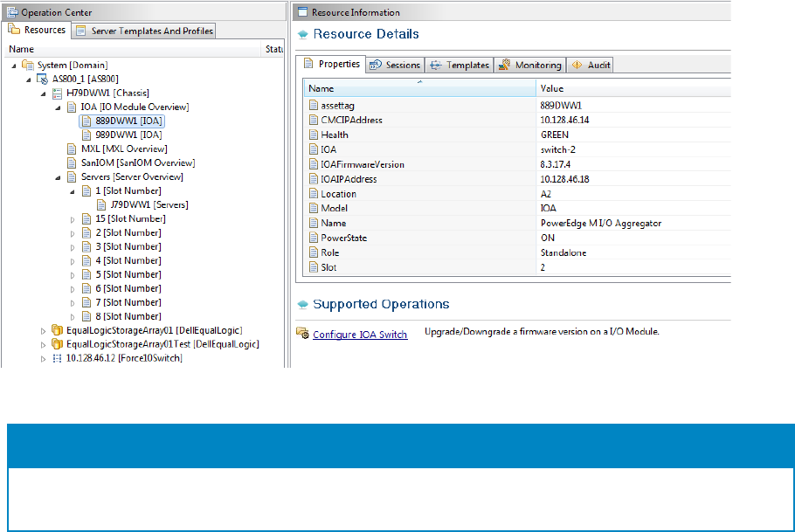Screen dimensions: 795x532
Task: Open the Monitoring tab
Action: [x=529, y=65]
